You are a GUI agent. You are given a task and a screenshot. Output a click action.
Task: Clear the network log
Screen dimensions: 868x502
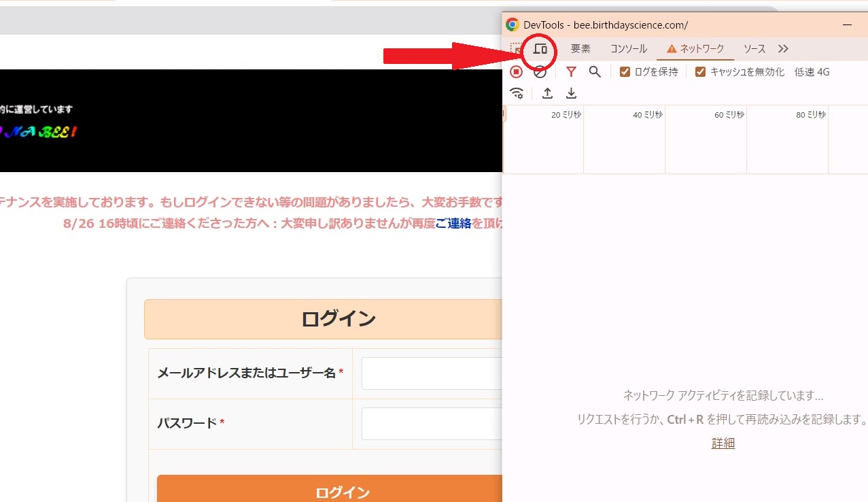pos(540,71)
